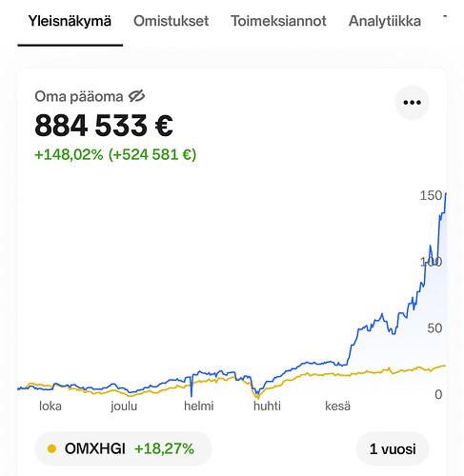
Task: Switch to the Omistukset tab
Action: coord(171,21)
